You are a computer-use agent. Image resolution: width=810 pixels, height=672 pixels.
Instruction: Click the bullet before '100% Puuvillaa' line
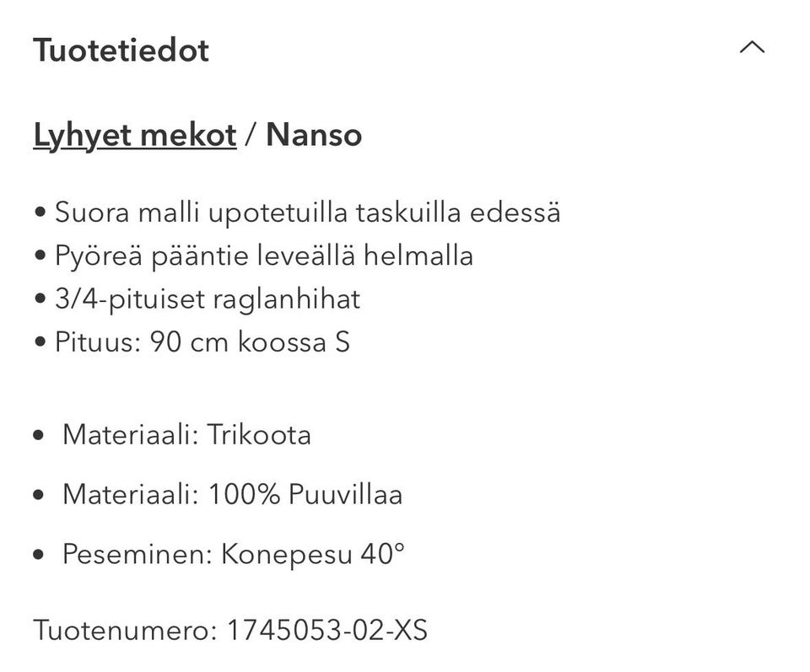(x=38, y=495)
